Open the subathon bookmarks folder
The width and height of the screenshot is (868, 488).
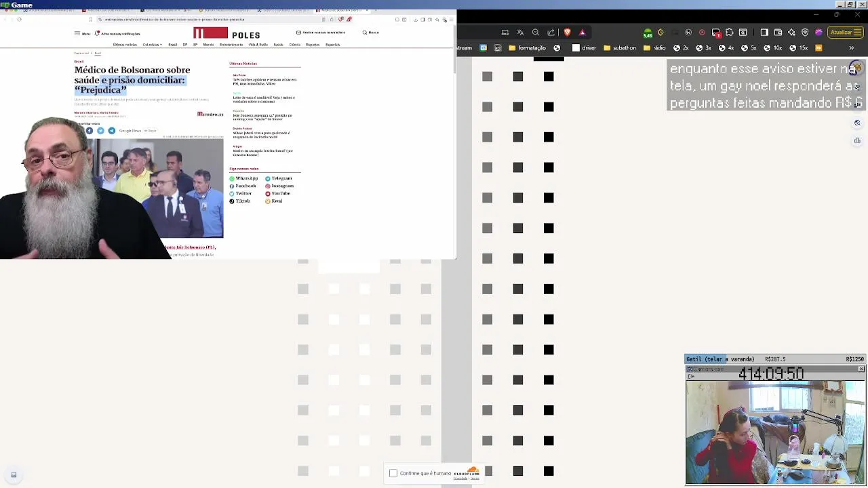[620, 48]
